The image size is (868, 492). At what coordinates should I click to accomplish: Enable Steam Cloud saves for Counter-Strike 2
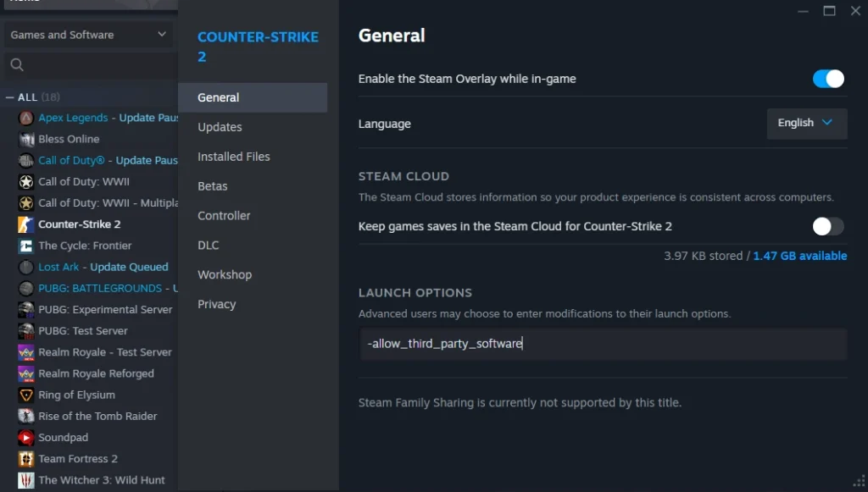[828, 226]
